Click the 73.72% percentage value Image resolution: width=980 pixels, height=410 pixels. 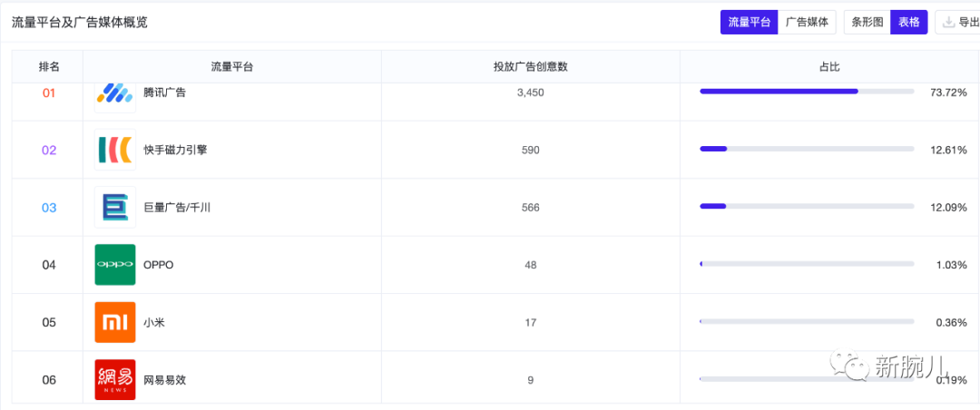[949, 93]
